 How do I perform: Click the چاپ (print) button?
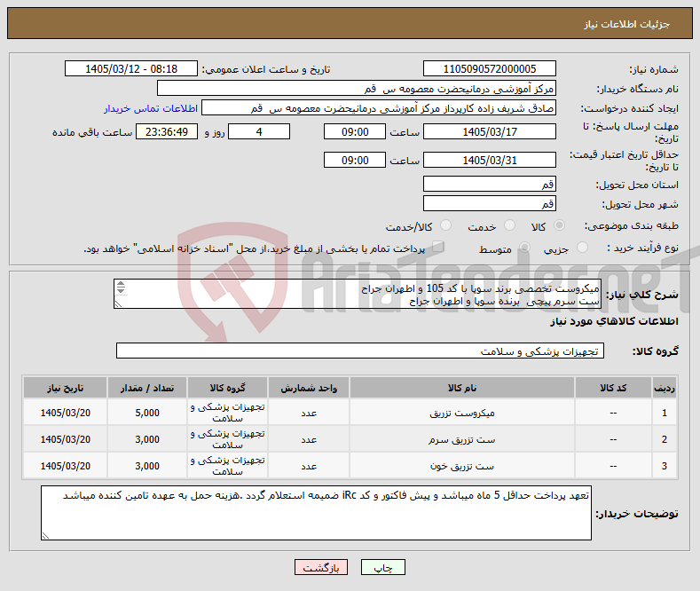click(383, 567)
